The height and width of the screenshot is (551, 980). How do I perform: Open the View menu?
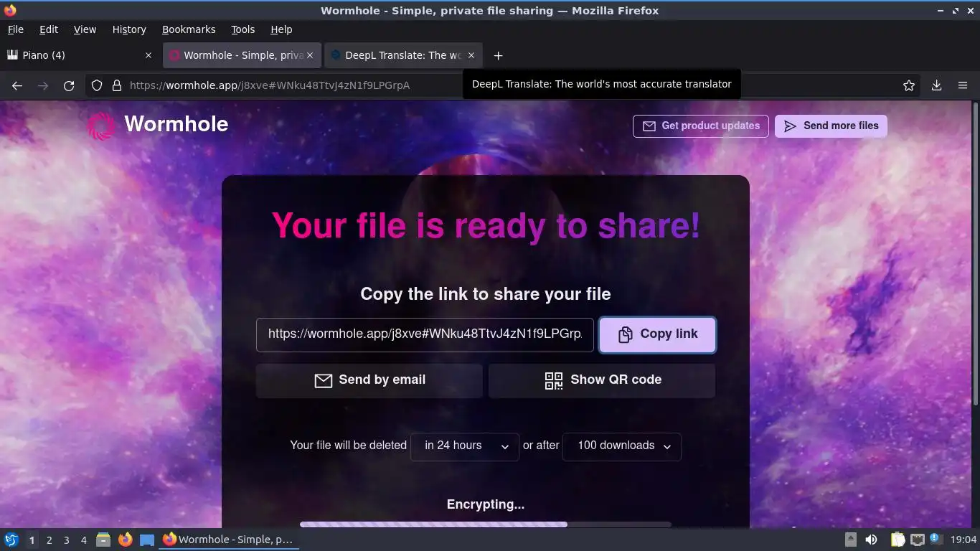pyautogui.click(x=85, y=29)
